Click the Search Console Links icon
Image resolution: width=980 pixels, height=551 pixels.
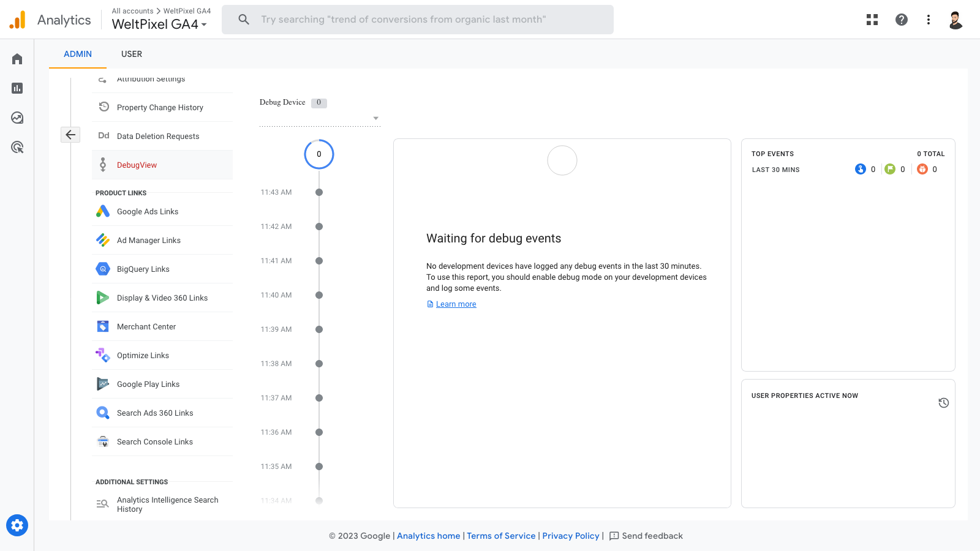103,441
